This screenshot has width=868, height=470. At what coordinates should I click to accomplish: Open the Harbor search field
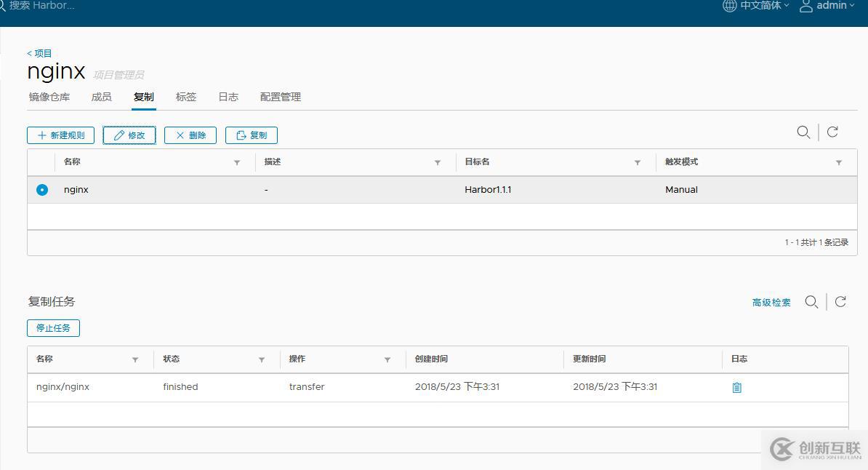point(41,6)
